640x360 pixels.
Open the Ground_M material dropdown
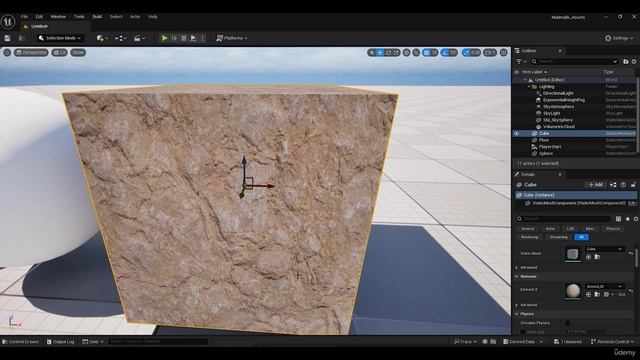(x=604, y=286)
